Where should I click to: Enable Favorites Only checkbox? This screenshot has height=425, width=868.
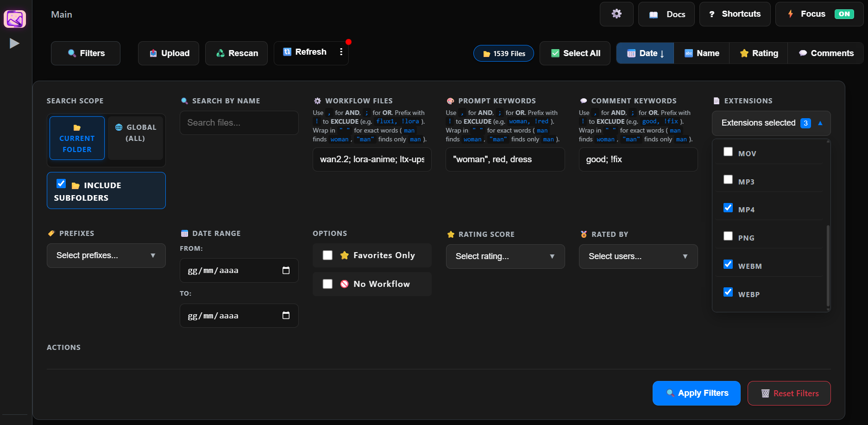point(327,255)
